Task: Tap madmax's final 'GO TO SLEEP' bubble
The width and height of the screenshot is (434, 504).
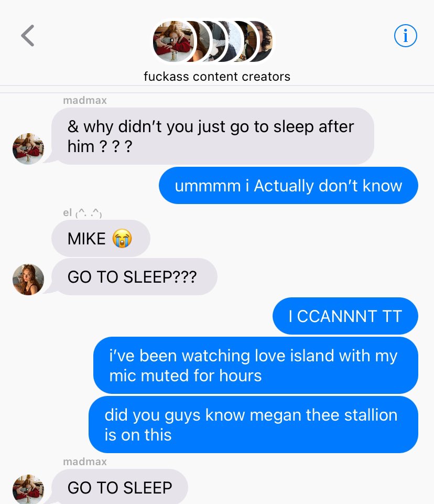Action: [x=120, y=487]
